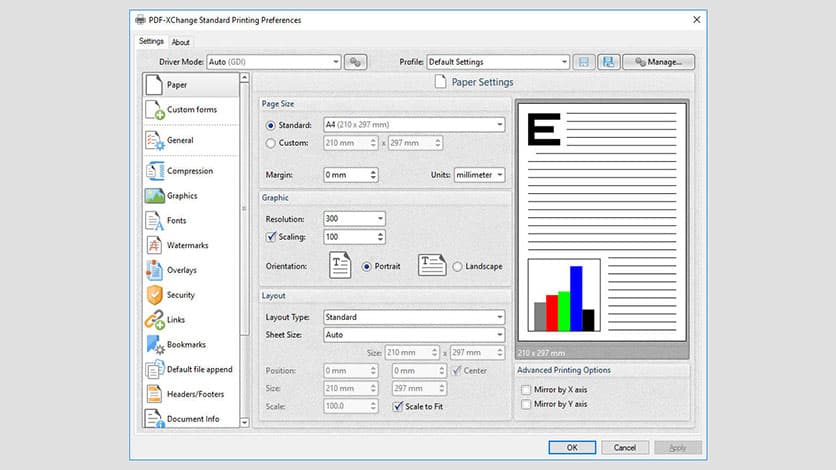836x470 pixels.
Task: Open the Document Info icon
Action: (155, 418)
